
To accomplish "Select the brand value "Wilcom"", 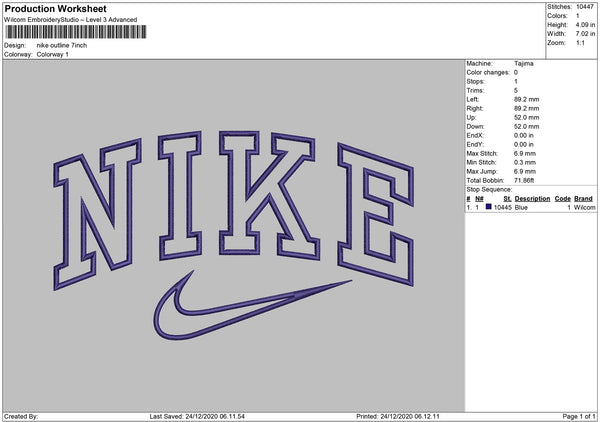I will click(x=584, y=207).
